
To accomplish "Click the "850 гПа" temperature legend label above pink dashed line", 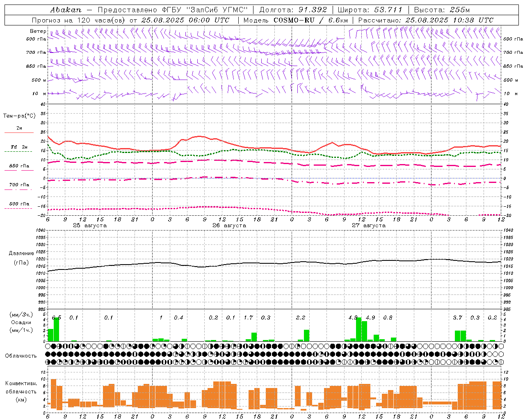I will click(19, 166).
